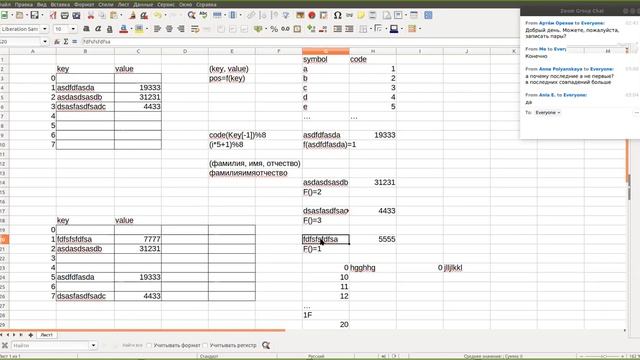This screenshot has height=360, width=640.
Task: Click the Italic formatting icon
Action: coord(98,29)
